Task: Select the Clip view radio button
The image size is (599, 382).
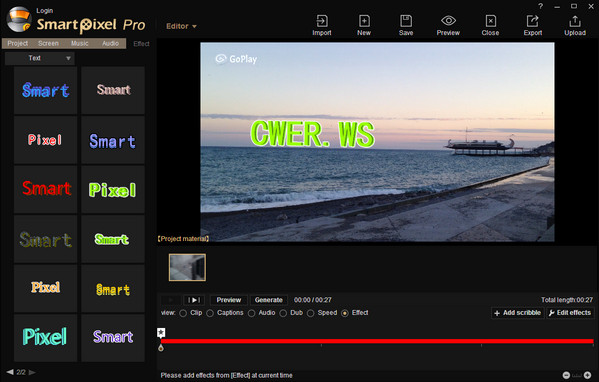Action: point(183,313)
